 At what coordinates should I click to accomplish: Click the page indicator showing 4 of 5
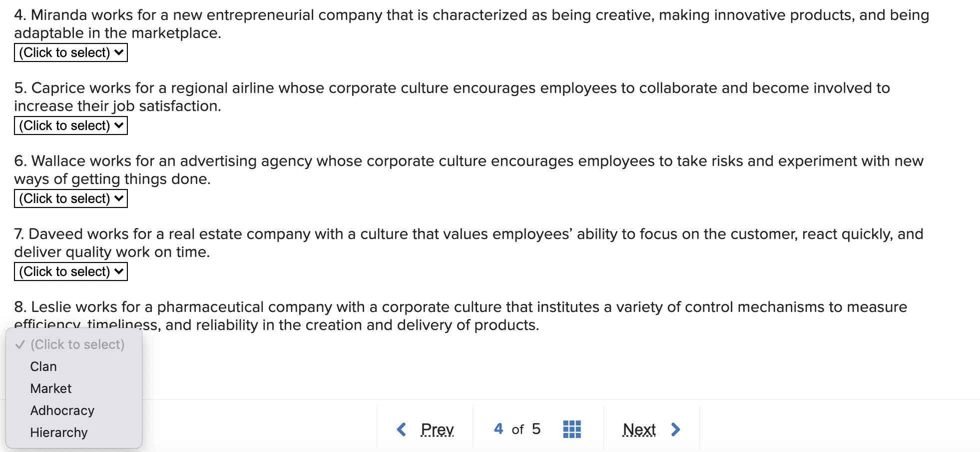click(x=517, y=428)
